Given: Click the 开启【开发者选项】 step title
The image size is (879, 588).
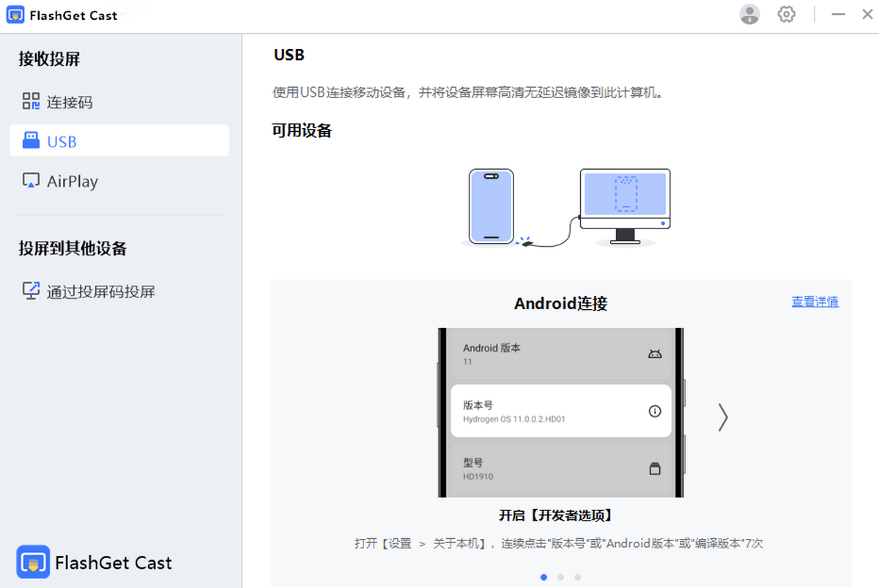Looking at the screenshot, I should pyautogui.click(x=556, y=516).
